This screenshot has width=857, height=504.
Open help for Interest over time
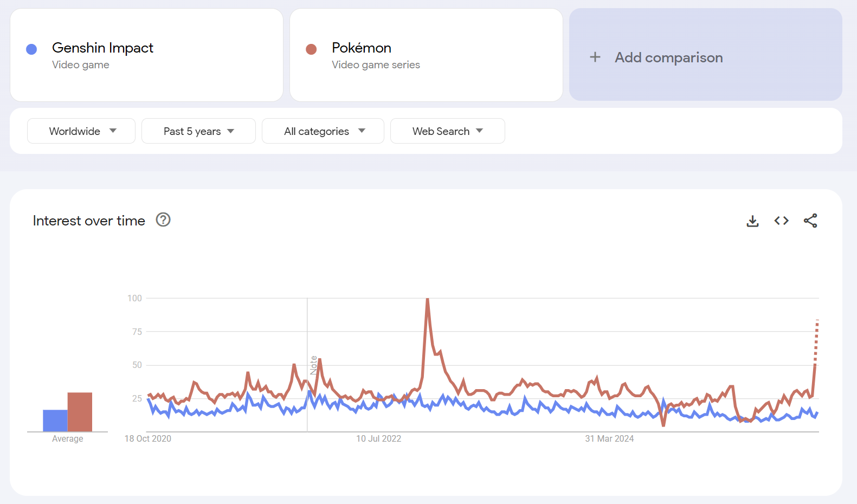163,220
